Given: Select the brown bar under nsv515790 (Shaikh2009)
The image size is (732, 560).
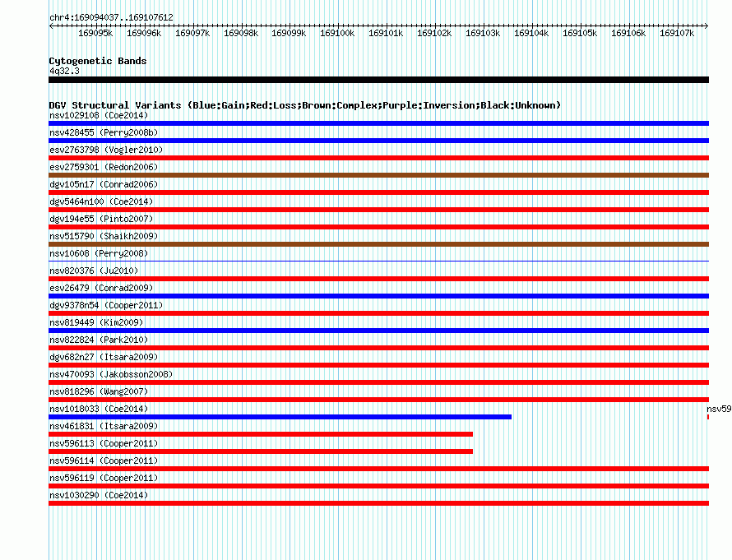Looking at the screenshot, I should point(378,244).
